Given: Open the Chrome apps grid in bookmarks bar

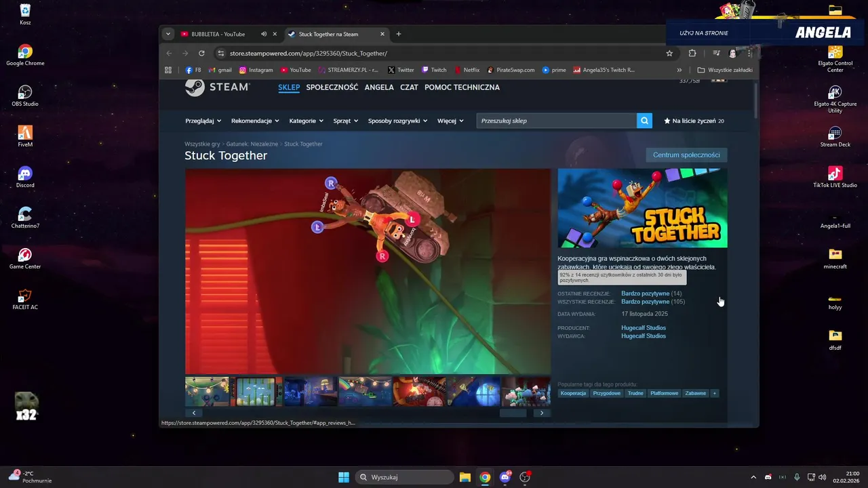Looking at the screenshot, I should point(168,70).
